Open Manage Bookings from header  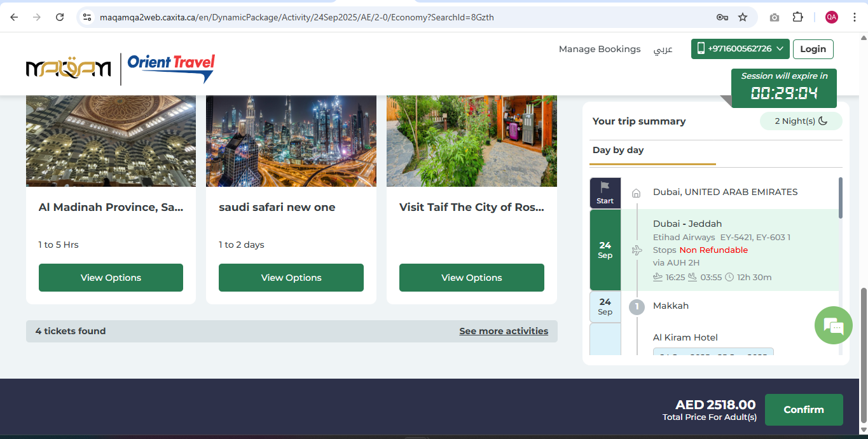(x=599, y=49)
